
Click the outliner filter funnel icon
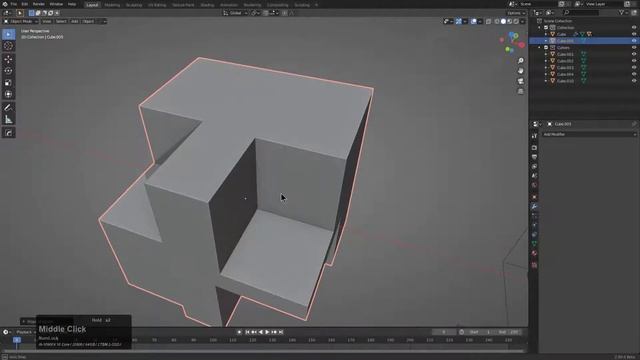tap(621, 13)
